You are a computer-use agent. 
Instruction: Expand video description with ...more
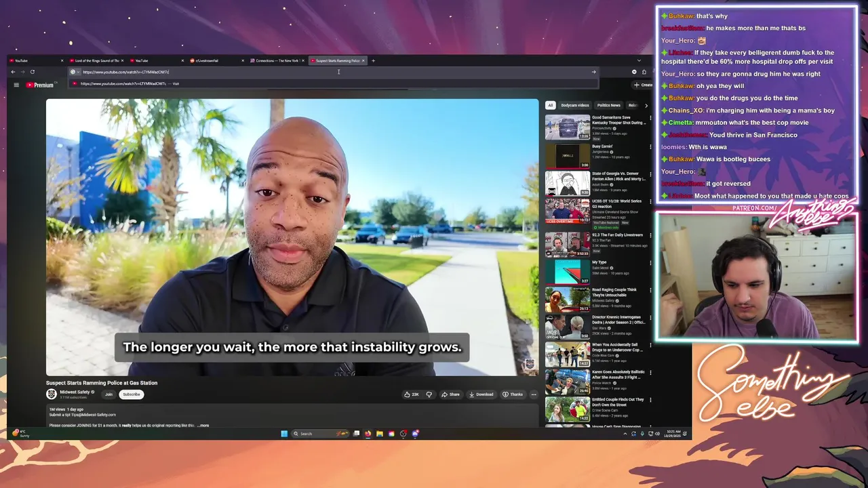[203, 426]
